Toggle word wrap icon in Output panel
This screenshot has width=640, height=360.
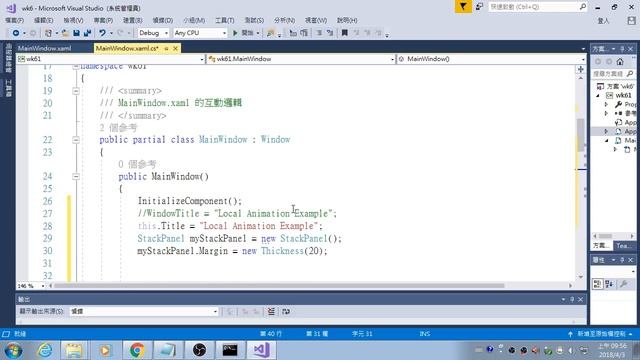[286, 311]
